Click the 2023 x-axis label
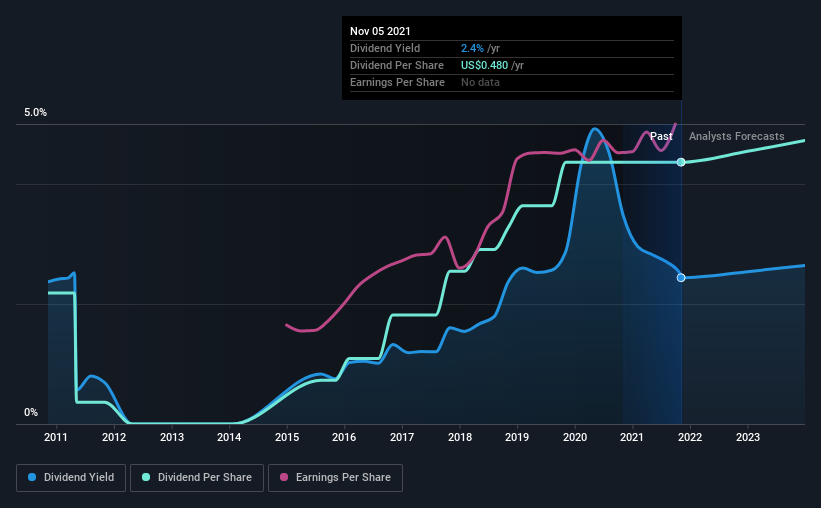 tap(748, 437)
